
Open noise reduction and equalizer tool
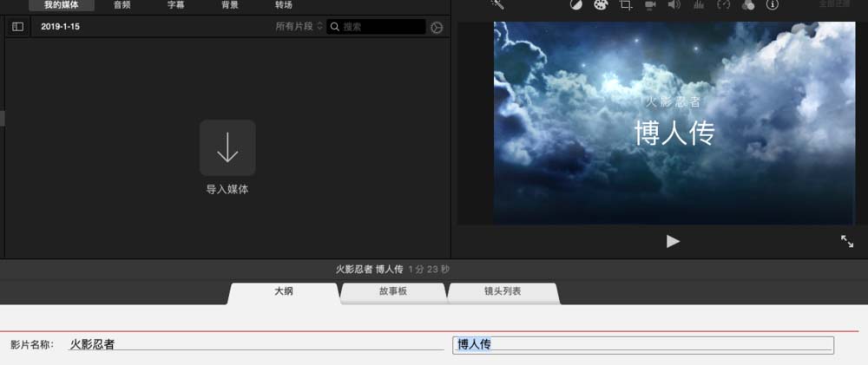(699, 4)
